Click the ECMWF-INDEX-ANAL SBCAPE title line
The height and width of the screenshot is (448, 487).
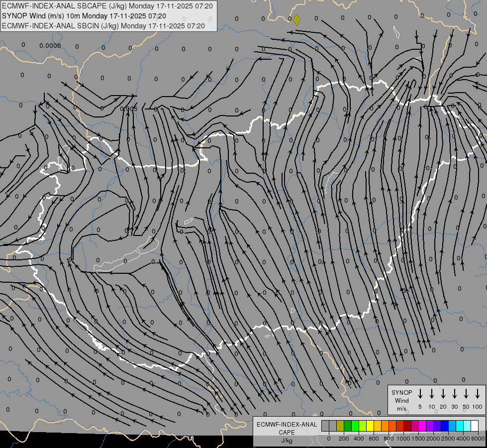coord(107,6)
